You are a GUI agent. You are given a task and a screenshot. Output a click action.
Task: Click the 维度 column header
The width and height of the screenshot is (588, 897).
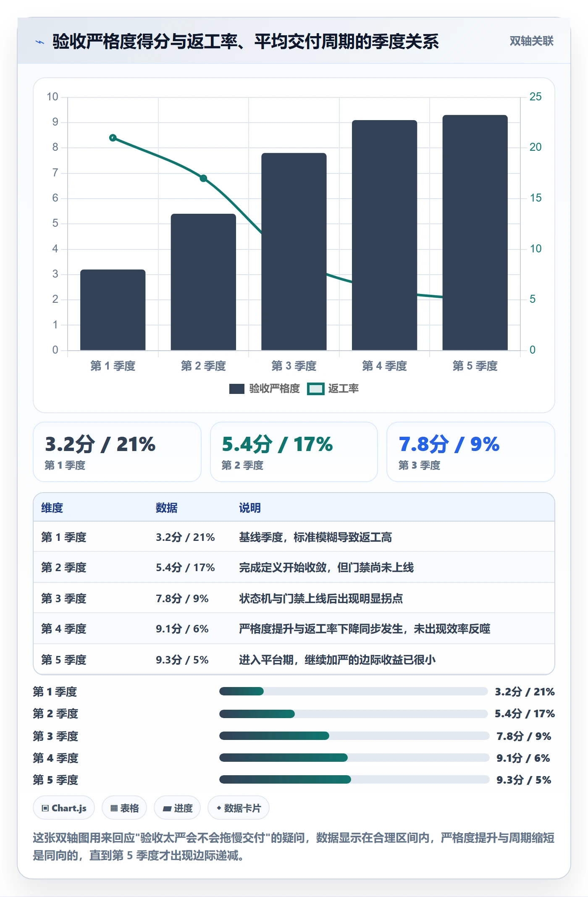click(x=52, y=508)
